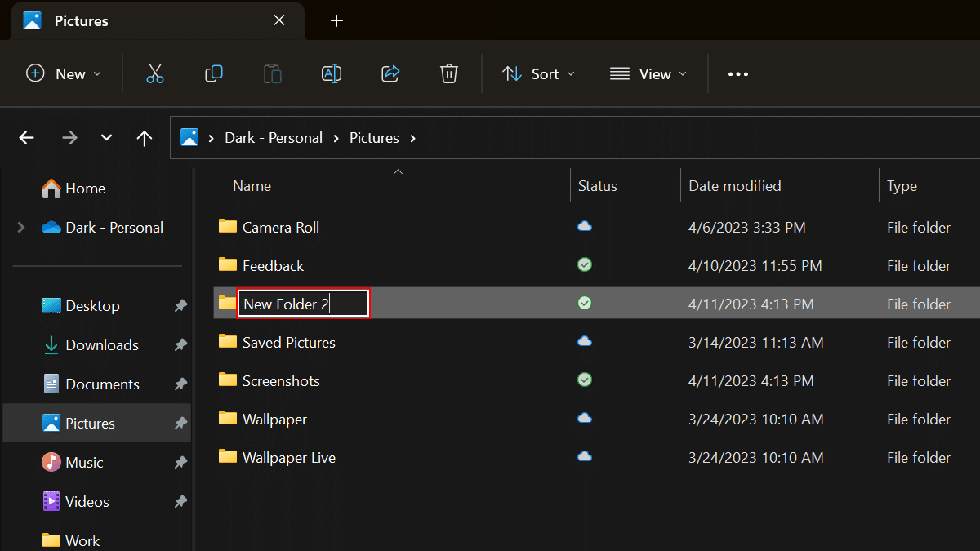
Task: Open the New menu
Action: point(64,73)
